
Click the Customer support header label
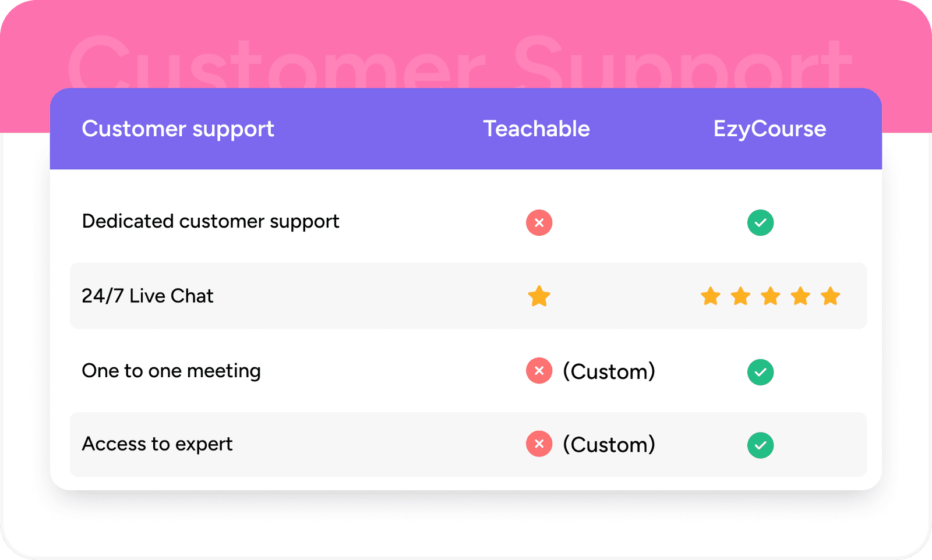click(178, 129)
